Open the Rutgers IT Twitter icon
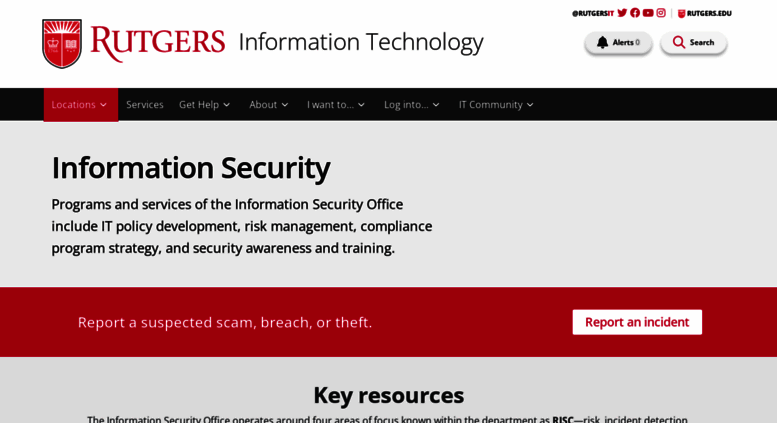This screenshot has height=423, width=777. tap(622, 13)
